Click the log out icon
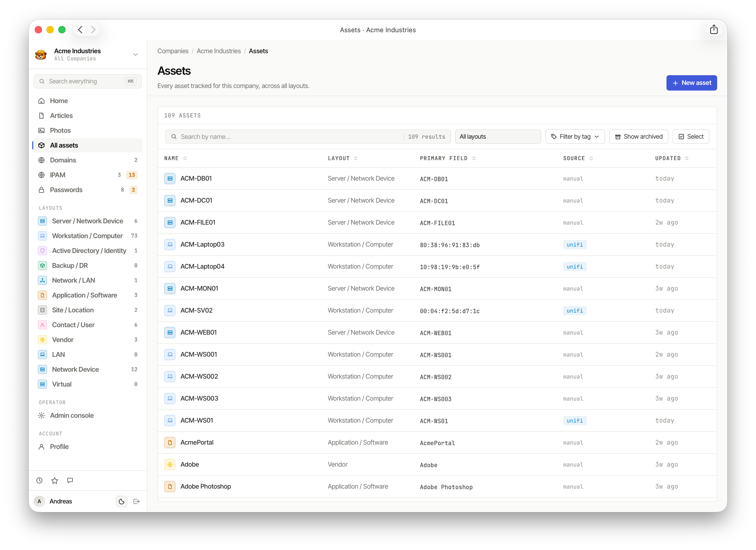Viewport: 756px width, 550px height. [x=136, y=501]
